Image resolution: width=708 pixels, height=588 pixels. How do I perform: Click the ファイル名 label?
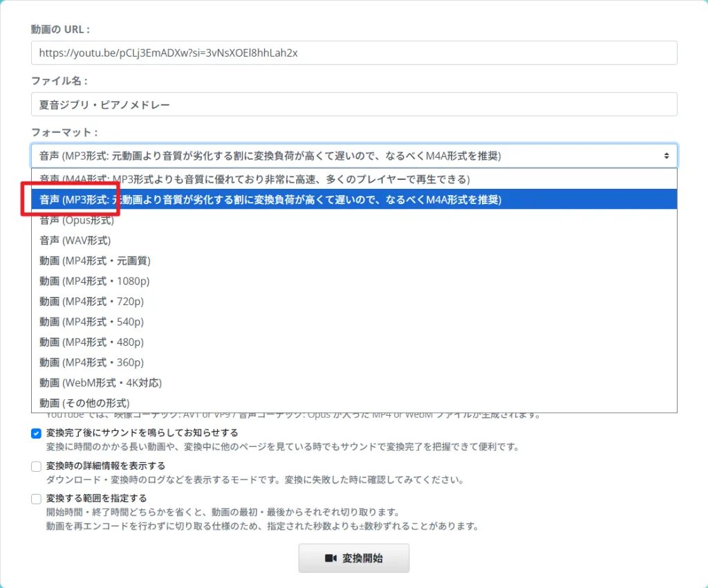(x=59, y=81)
